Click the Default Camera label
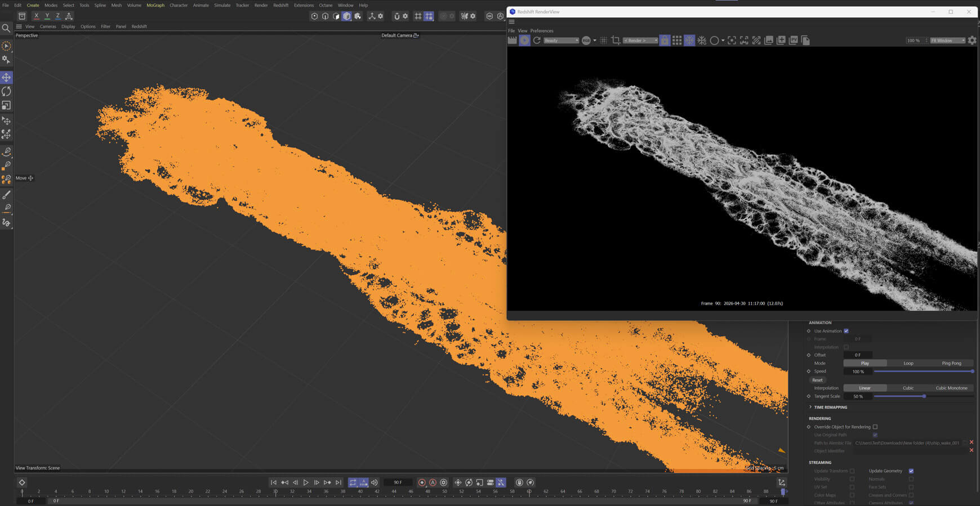Screen dimensions: 980x506 coord(397,35)
